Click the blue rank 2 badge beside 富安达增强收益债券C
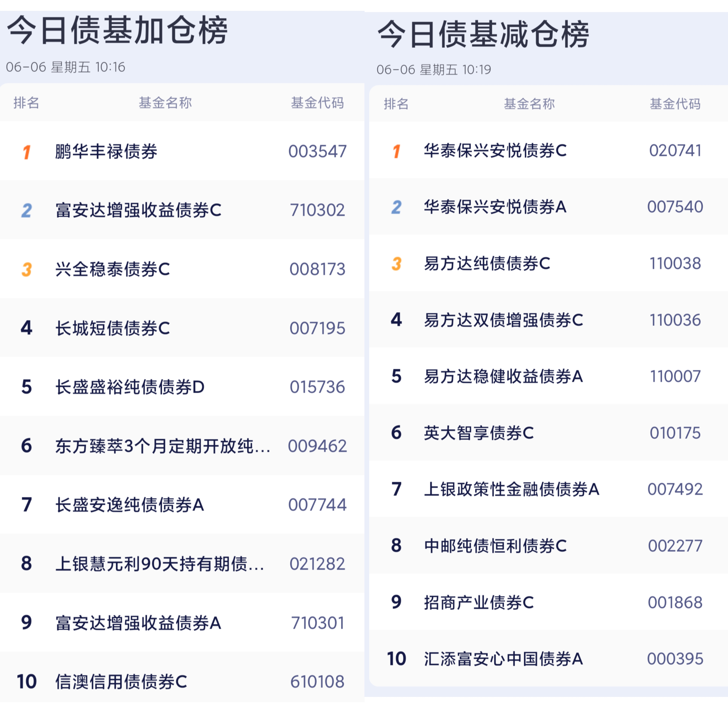Viewport: 728px width, 728px height. tap(26, 211)
